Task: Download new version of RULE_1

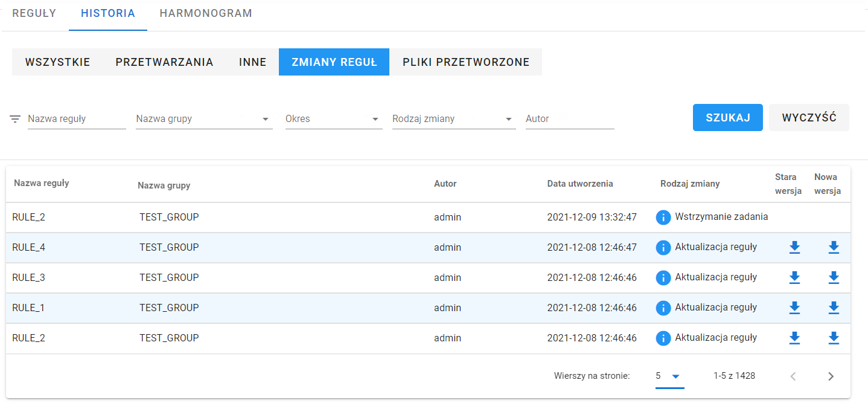Action: pyautogui.click(x=834, y=308)
